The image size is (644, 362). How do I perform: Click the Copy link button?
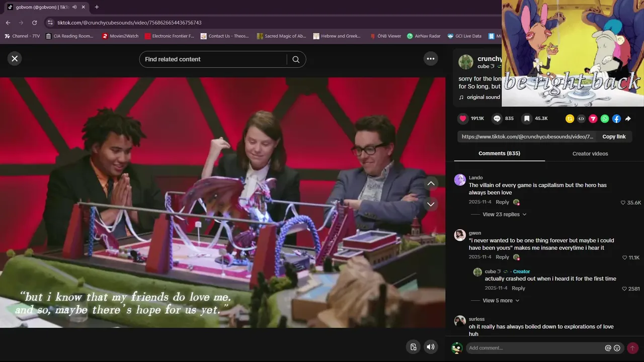pyautogui.click(x=614, y=137)
